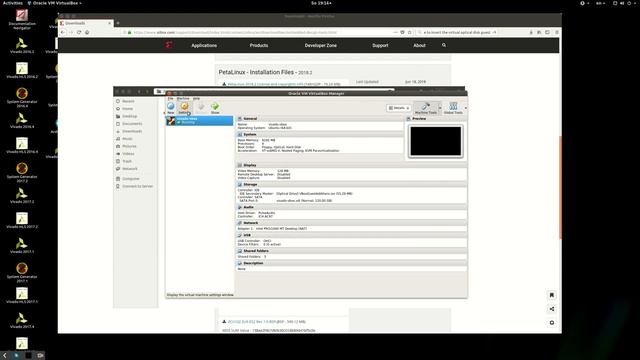
Task: Open dropdown arrow beside Machine Tools
Action: (x=440, y=108)
